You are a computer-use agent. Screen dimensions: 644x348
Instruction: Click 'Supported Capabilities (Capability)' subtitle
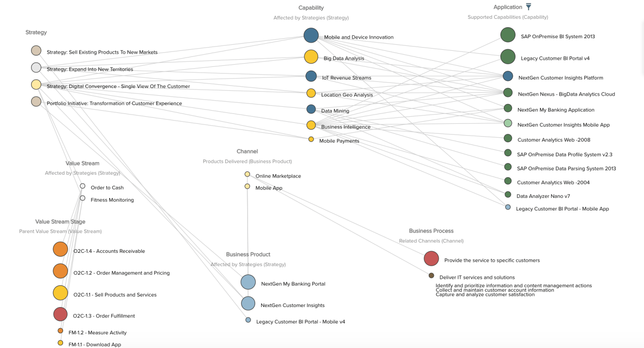coord(508,17)
